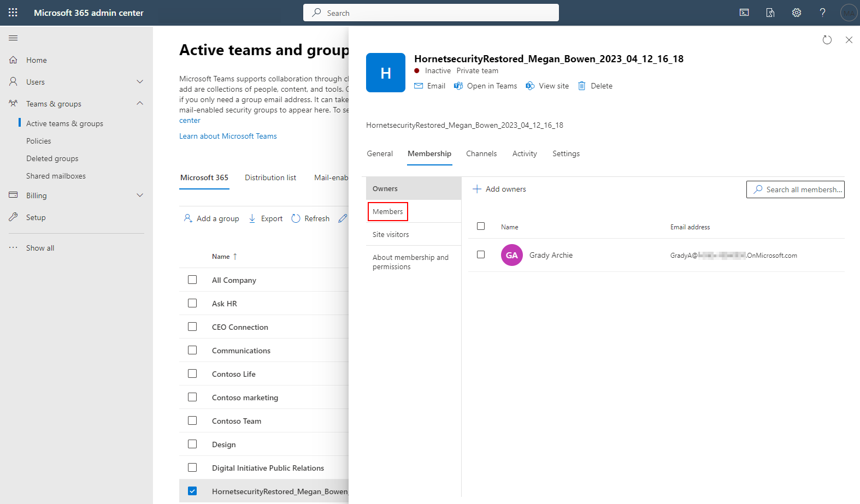Open the Site visitors section
The height and width of the screenshot is (504, 860).
click(x=414, y=234)
